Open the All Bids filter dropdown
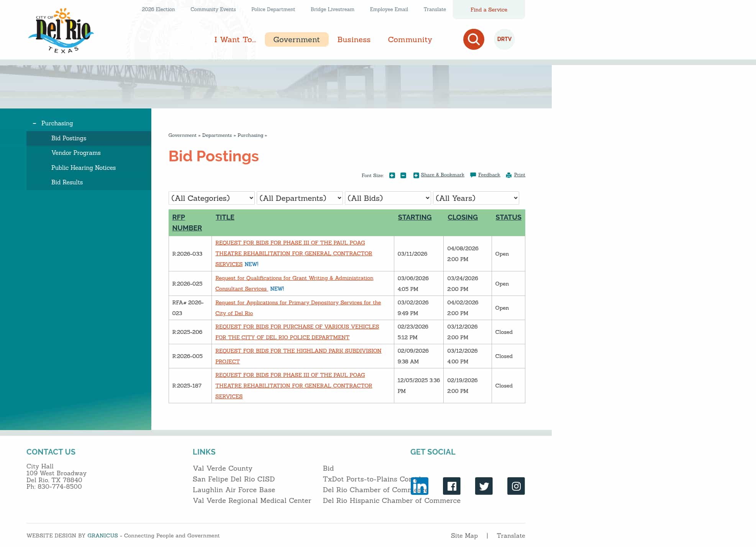 pos(388,198)
